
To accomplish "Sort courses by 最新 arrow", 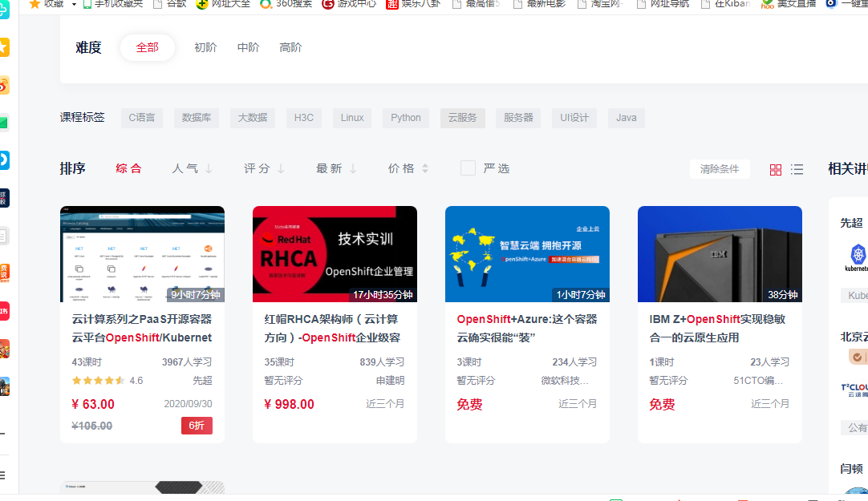I will (x=353, y=168).
